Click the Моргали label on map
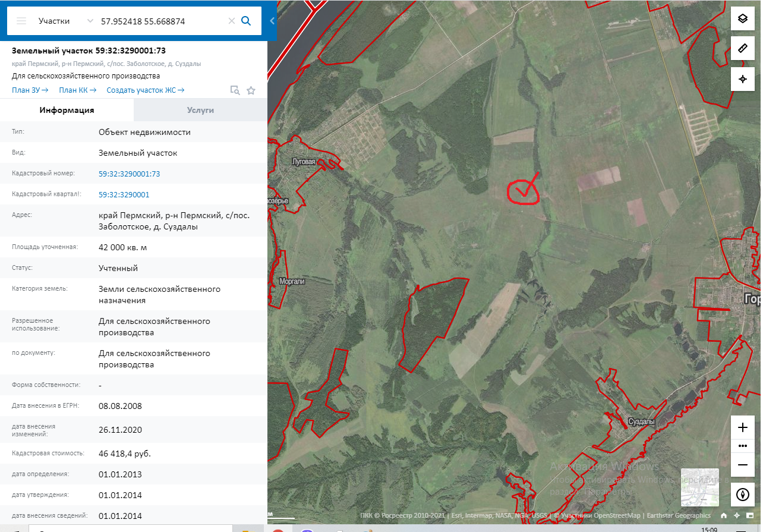The height and width of the screenshot is (532, 763). (291, 281)
